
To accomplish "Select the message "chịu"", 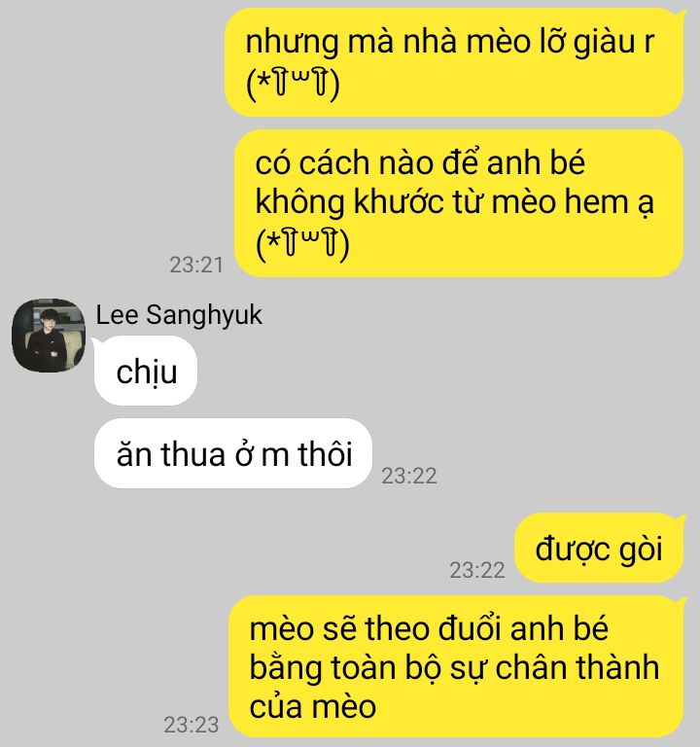I will coord(146,371).
